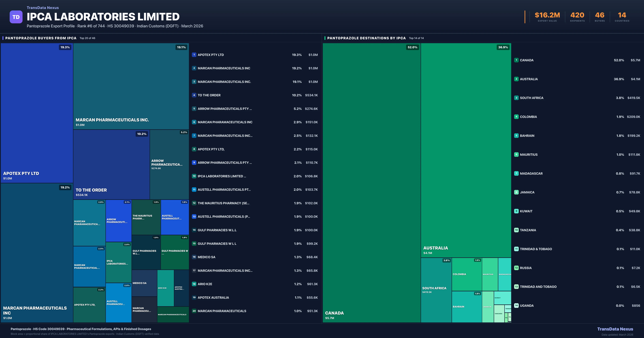Viewport: 644px width, 338px height.
Task: Select badge 10 beside IPCA LABORATORIES LIMITED
Action: [194, 176]
